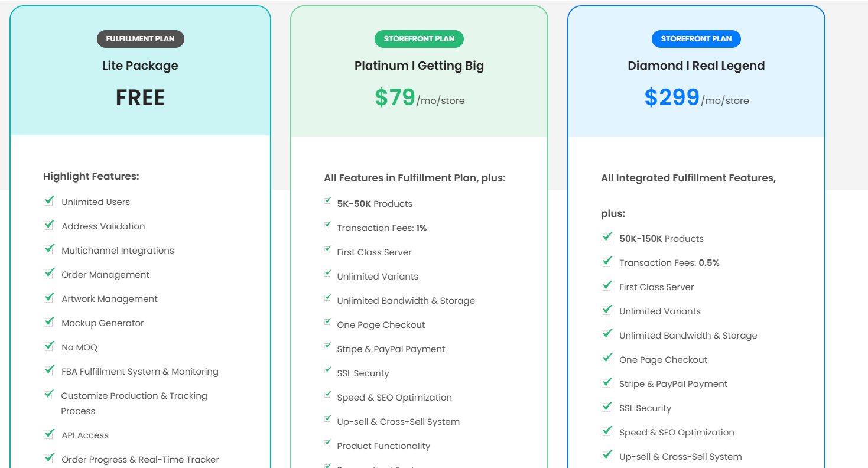
Task: Click the green Storefront Plan badge
Action: tap(419, 39)
